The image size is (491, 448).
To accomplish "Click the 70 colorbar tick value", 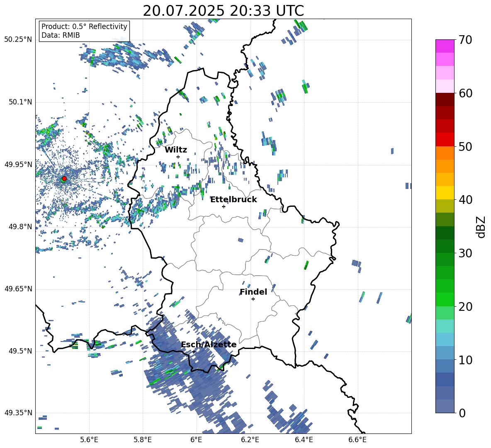I will tap(465, 40).
